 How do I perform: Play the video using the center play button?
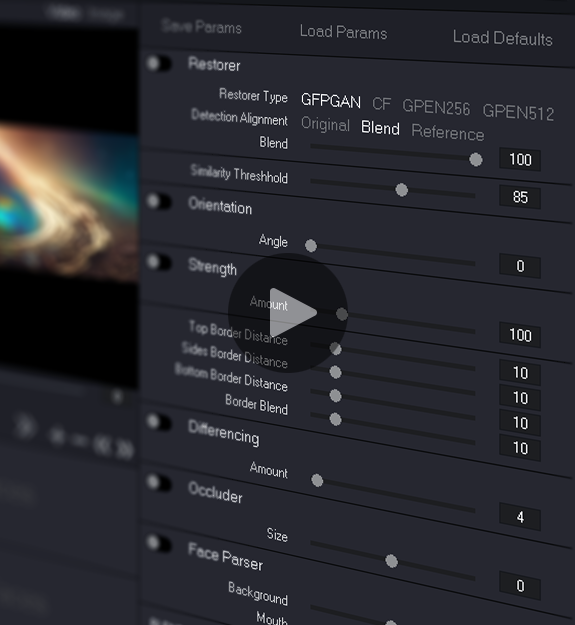[x=288, y=313]
